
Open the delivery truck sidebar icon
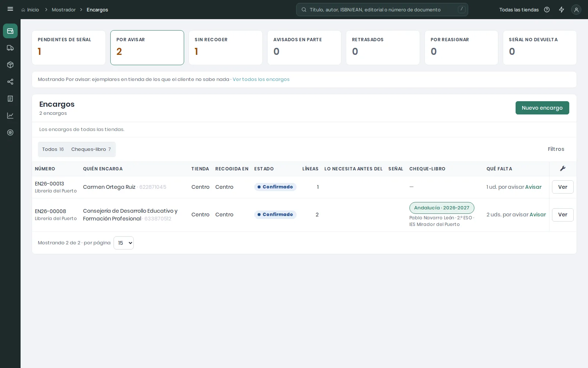coord(10,48)
